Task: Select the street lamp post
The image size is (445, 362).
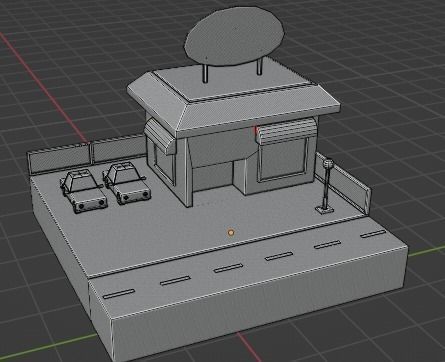Action: tap(326, 185)
